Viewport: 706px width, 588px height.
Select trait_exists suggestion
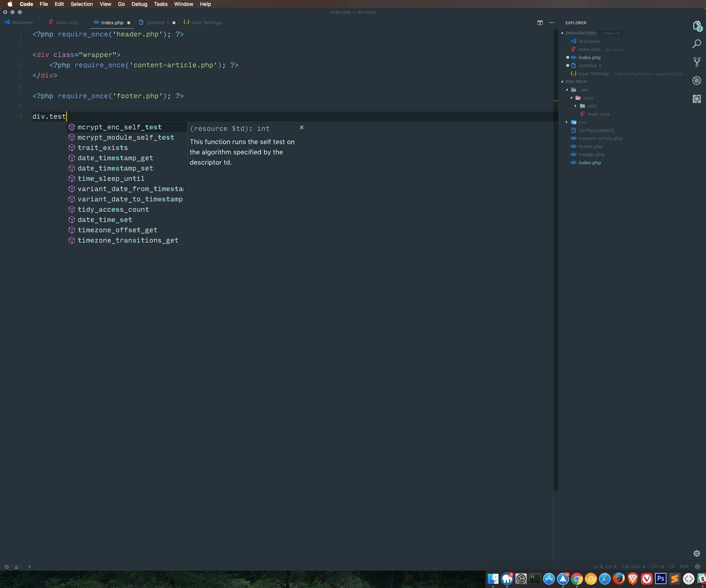[127, 148]
